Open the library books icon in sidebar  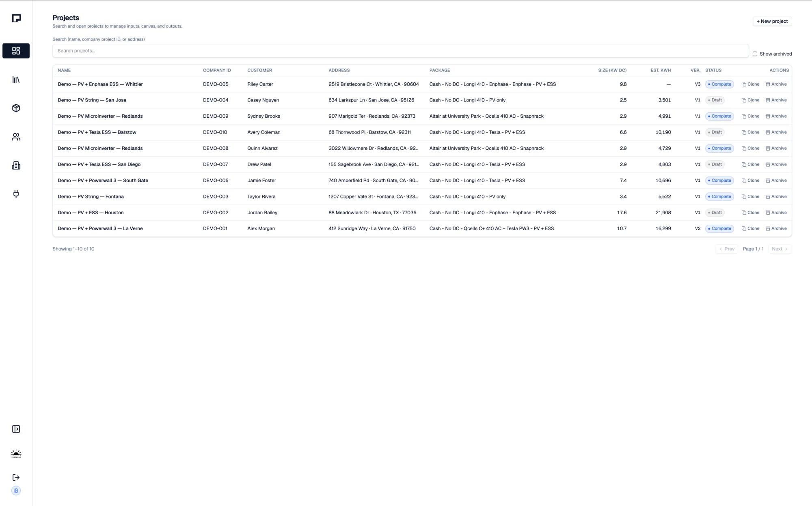pos(16,80)
